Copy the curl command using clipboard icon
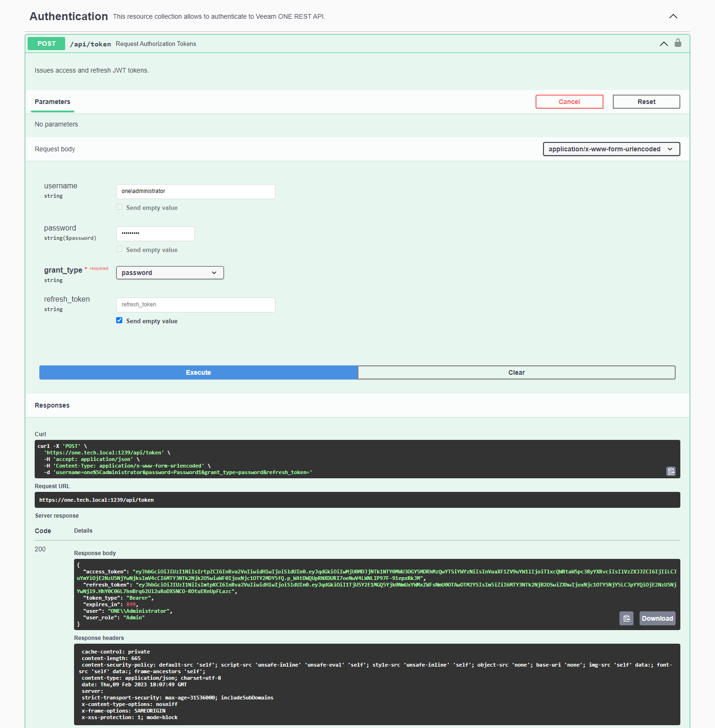 click(671, 471)
